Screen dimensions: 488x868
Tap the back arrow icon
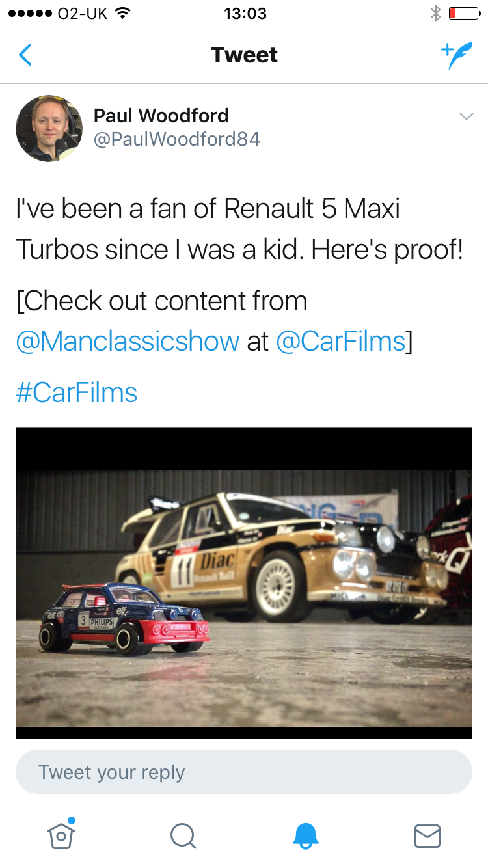coord(25,55)
